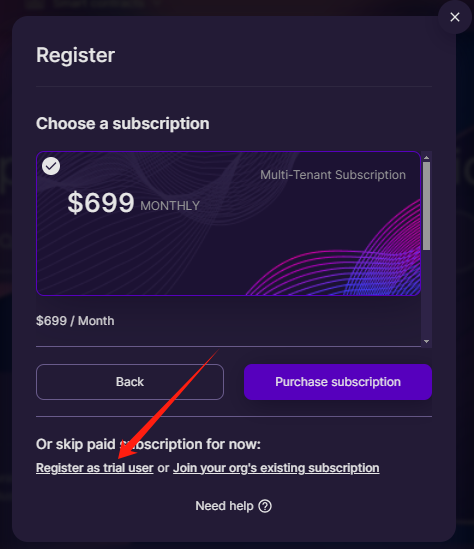This screenshot has width=474, height=549.
Task: Close the Register dialog with X
Action: (x=454, y=17)
